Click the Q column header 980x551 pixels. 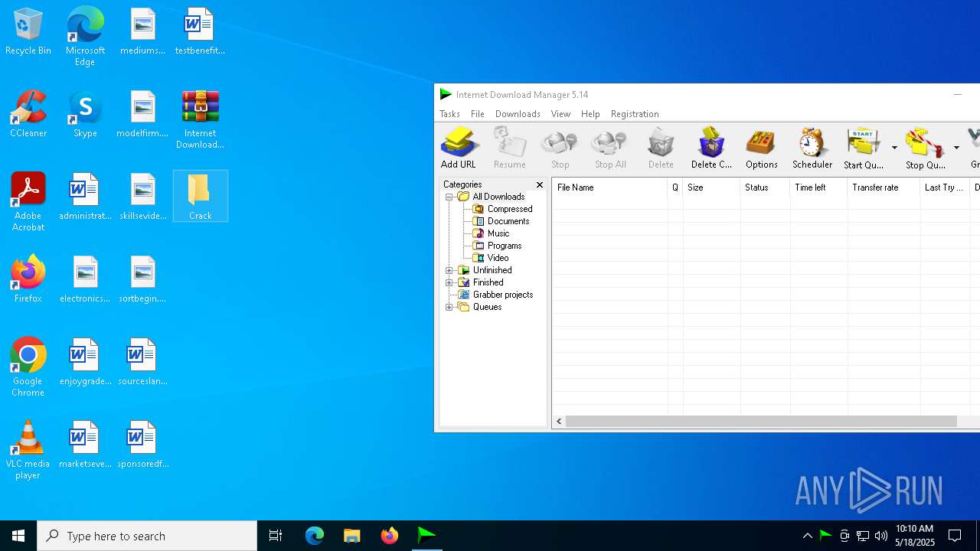[x=675, y=187]
